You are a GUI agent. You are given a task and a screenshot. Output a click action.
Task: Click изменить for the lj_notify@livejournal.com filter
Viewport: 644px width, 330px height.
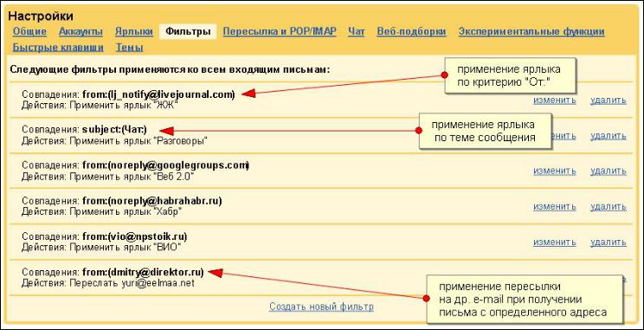click(x=555, y=100)
